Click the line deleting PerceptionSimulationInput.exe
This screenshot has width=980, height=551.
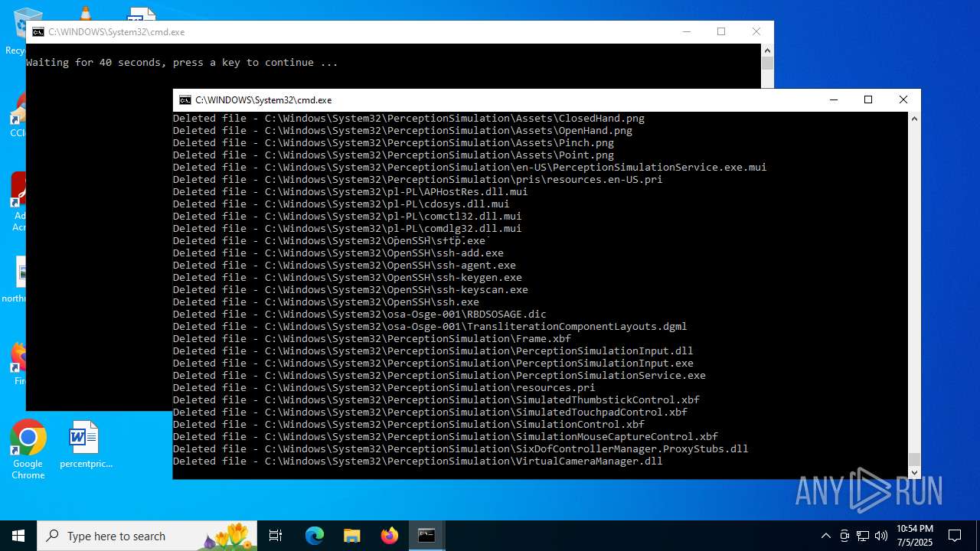[433, 364]
